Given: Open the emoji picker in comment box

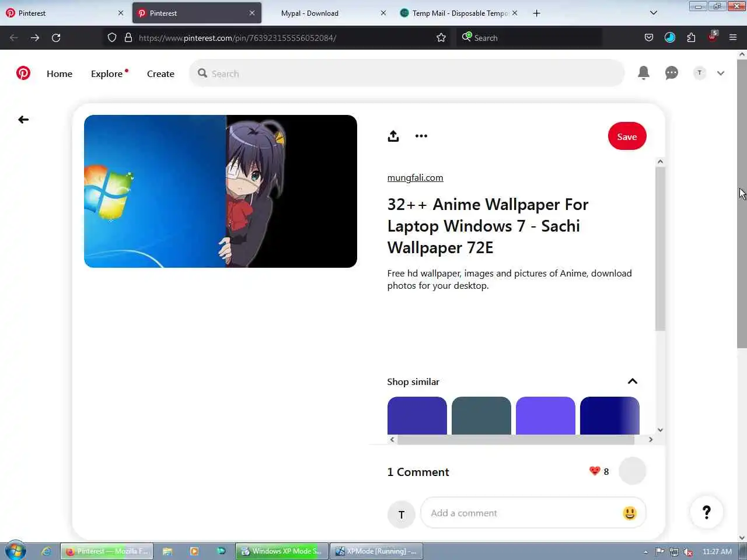Looking at the screenshot, I should pyautogui.click(x=630, y=513).
